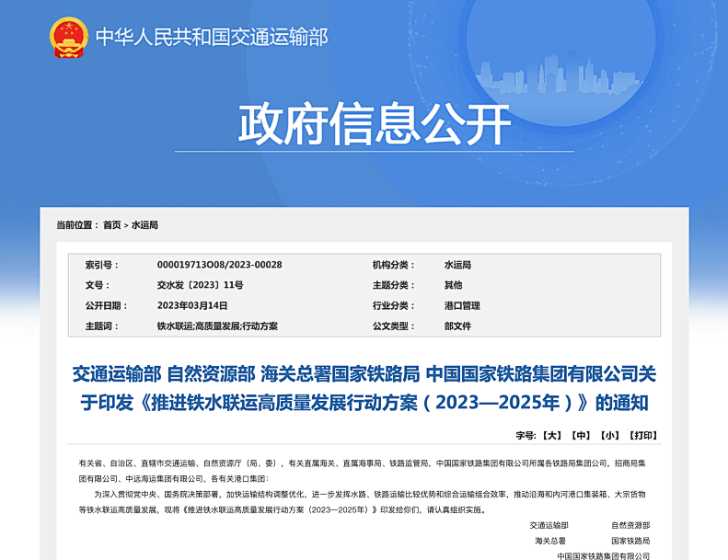Select keywords 铁水联运;高质量发展;行动方案

pos(217,326)
